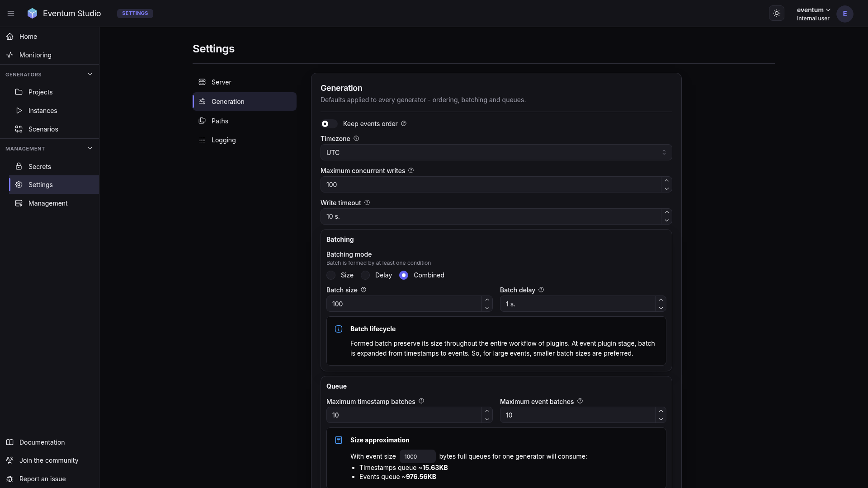Click the event size bytes input
This screenshot has height=488, width=868.
pos(417,456)
